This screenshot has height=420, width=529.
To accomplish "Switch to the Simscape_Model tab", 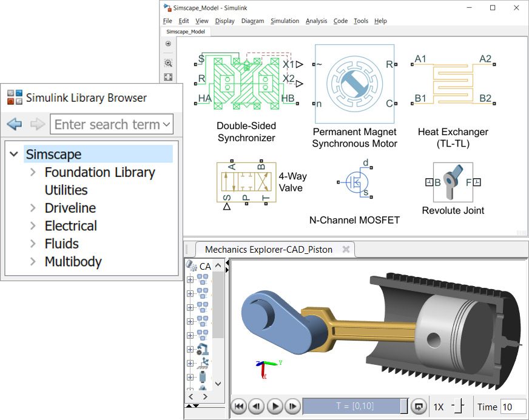I will (x=186, y=32).
